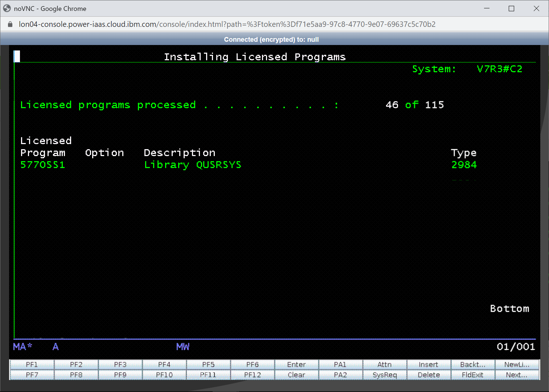Click the PF9 key button

point(120,375)
